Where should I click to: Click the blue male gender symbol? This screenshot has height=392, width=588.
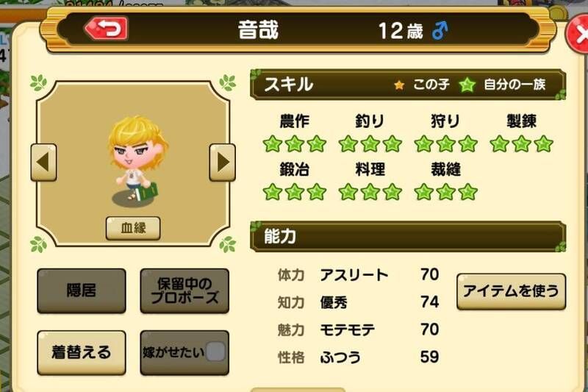440,30
